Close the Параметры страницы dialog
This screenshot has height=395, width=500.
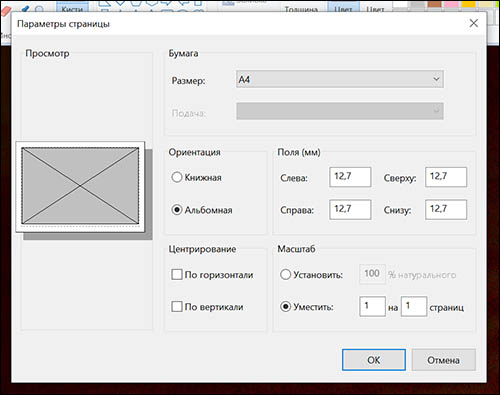(x=474, y=23)
